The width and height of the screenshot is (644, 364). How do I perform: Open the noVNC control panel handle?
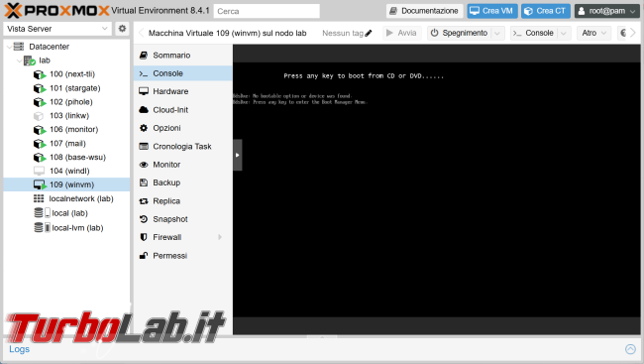coord(238,155)
